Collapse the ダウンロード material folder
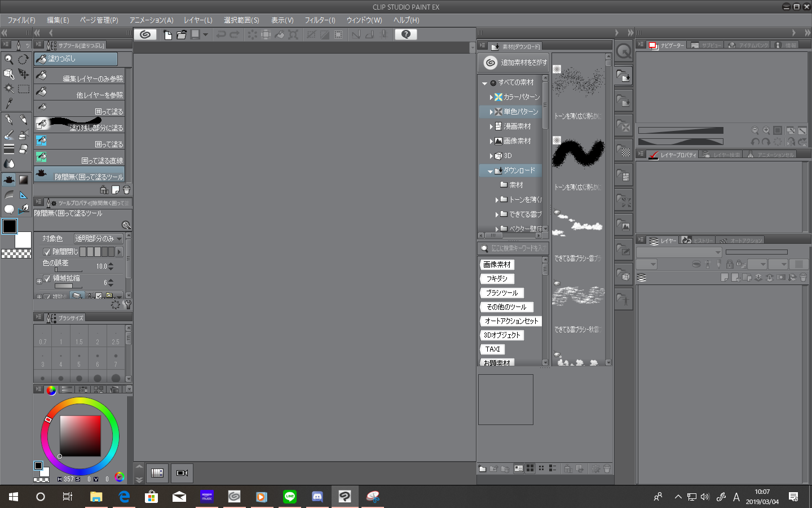The width and height of the screenshot is (812, 508). click(490, 171)
